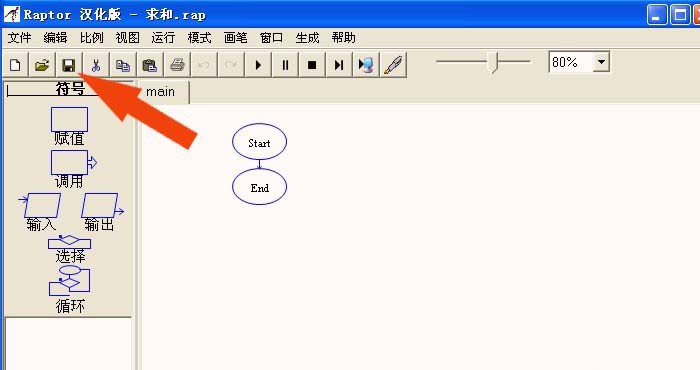Open the 模式 menu

[x=200, y=38]
